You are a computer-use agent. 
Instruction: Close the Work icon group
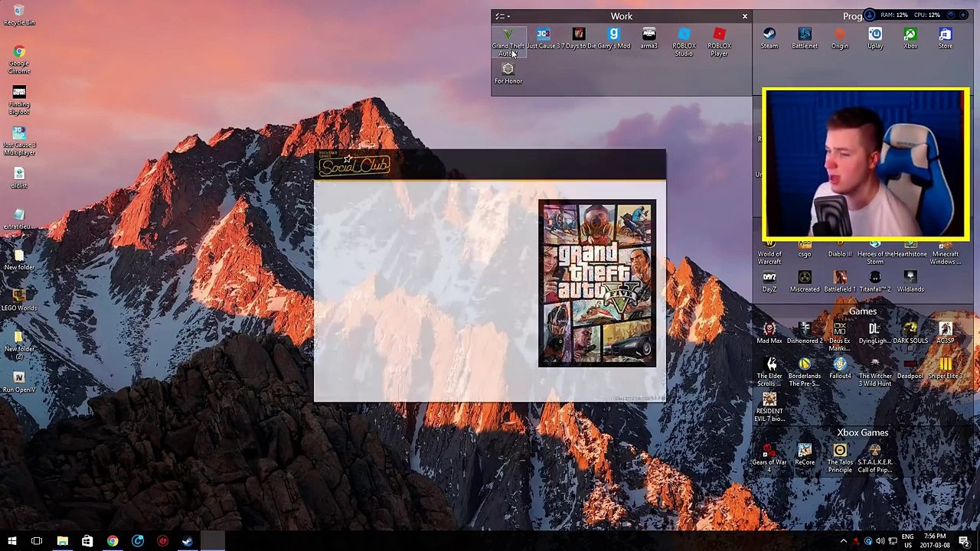pyautogui.click(x=744, y=16)
